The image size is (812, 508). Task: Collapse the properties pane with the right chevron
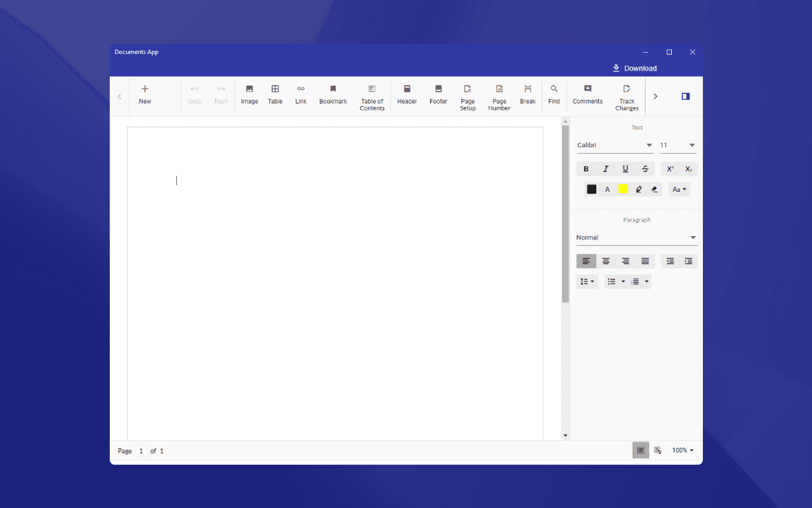pyautogui.click(x=655, y=96)
